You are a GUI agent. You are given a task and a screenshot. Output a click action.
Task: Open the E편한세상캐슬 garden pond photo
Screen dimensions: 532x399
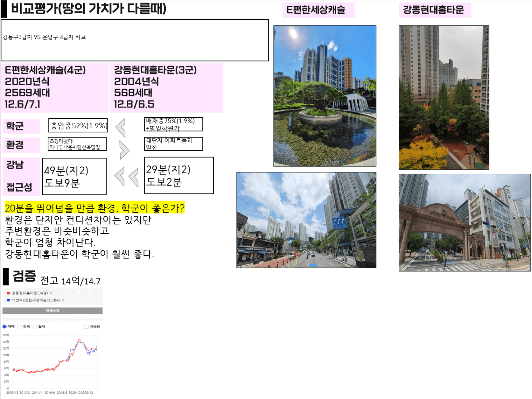[325, 96]
